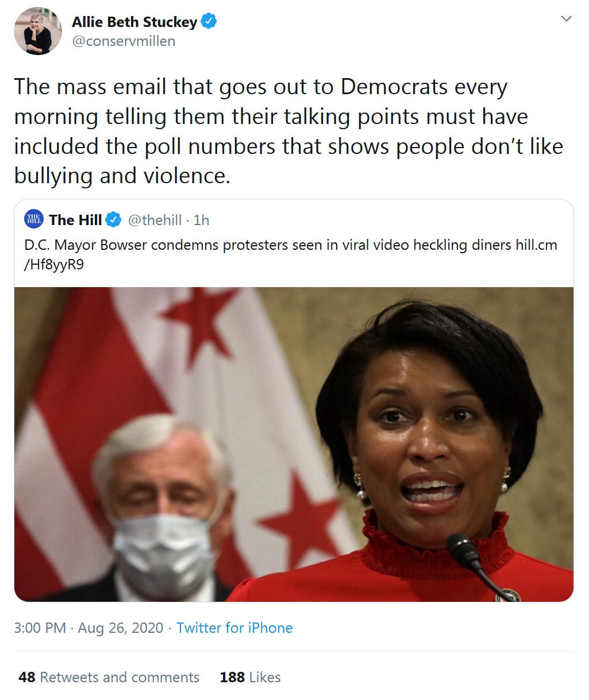Open the Allie Beth Stuckey display name
This screenshot has width=589, height=700.
click(x=134, y=22)
